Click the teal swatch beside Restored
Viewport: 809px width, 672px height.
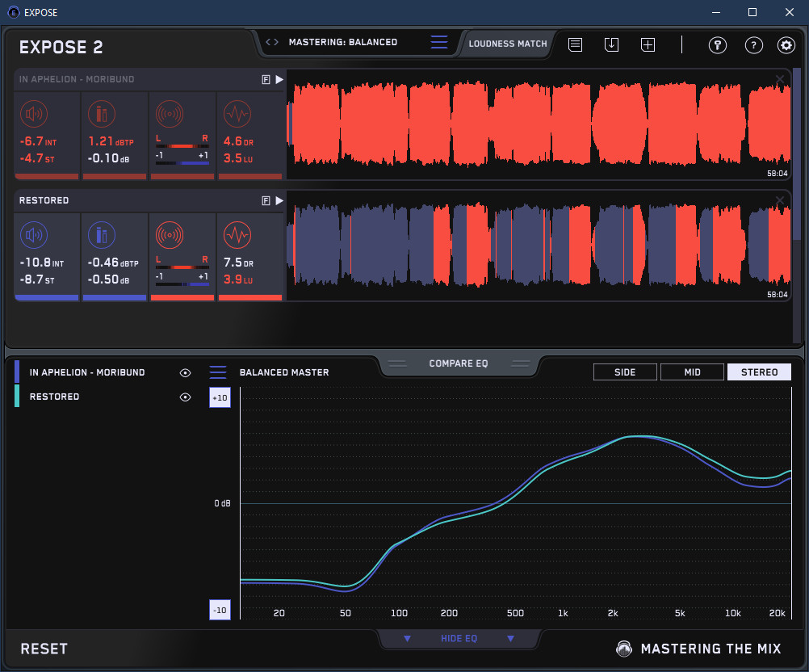click(17, 396)
